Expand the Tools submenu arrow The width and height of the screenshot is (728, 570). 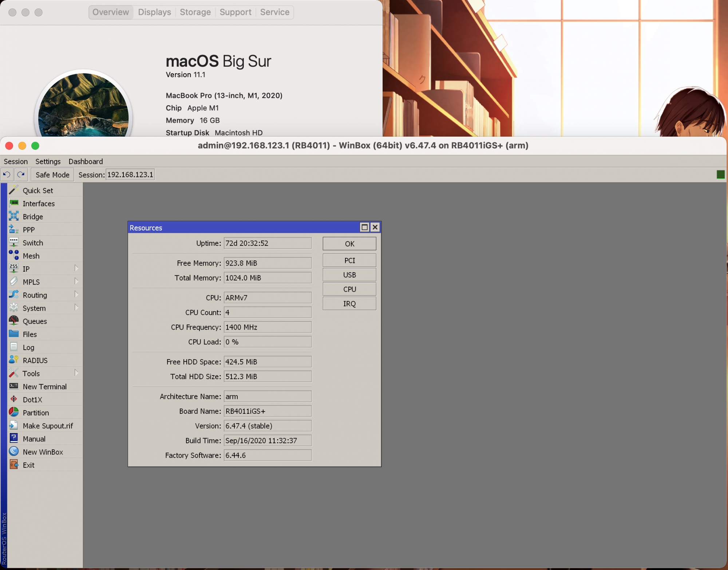(76, 373)
